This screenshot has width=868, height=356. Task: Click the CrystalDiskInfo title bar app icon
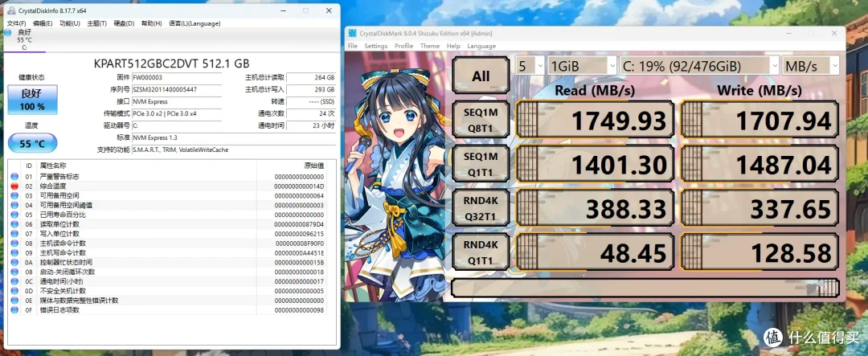click(11, 10)
